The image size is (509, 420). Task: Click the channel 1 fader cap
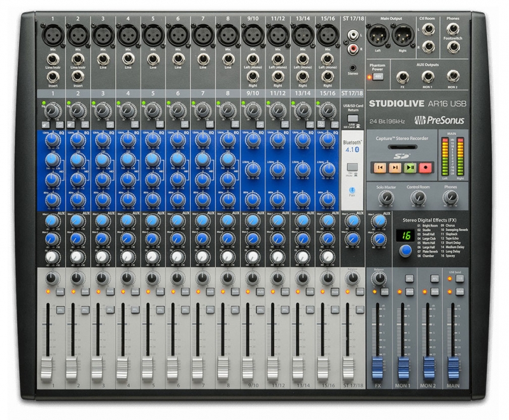tap(46, 368)
